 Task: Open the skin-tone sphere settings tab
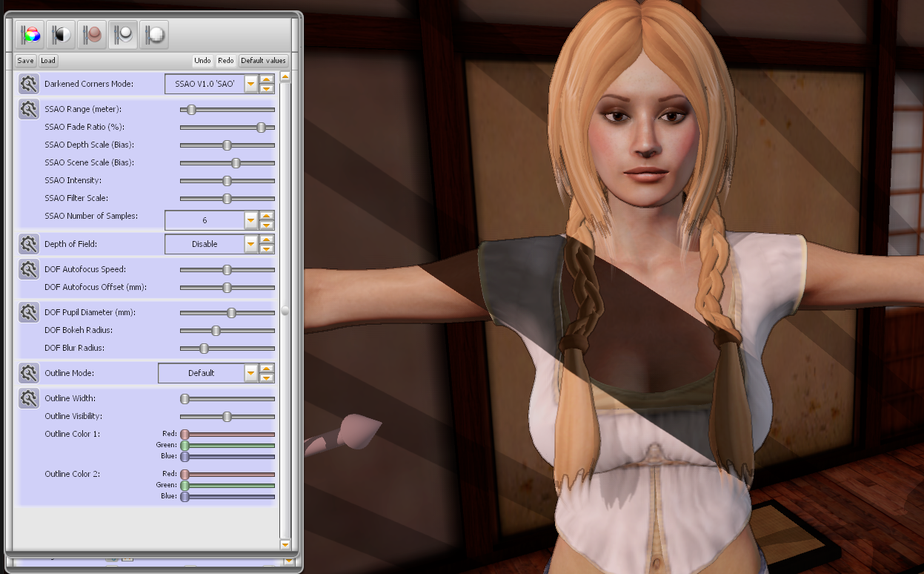(93, 34)
